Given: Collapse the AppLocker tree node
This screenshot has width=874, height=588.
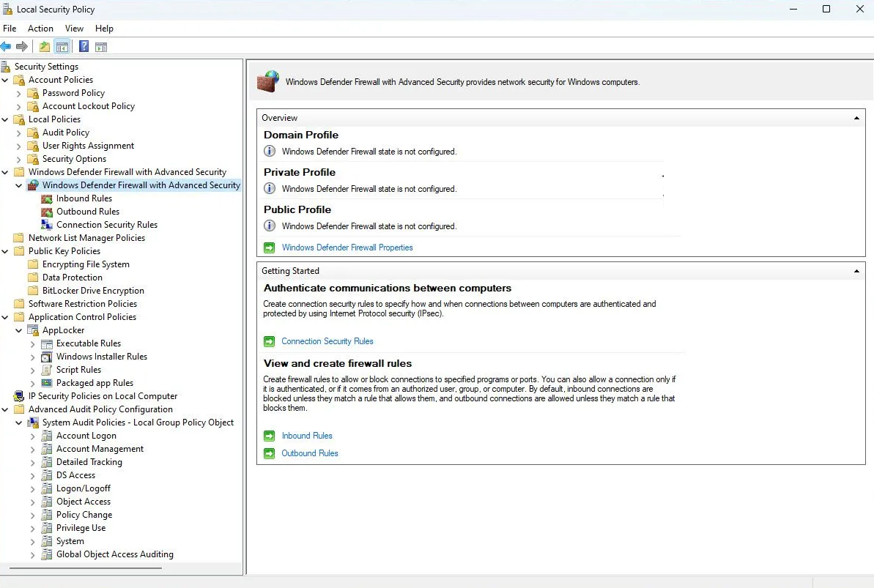Looking at the screenshot, I should [x=19, y=330].
